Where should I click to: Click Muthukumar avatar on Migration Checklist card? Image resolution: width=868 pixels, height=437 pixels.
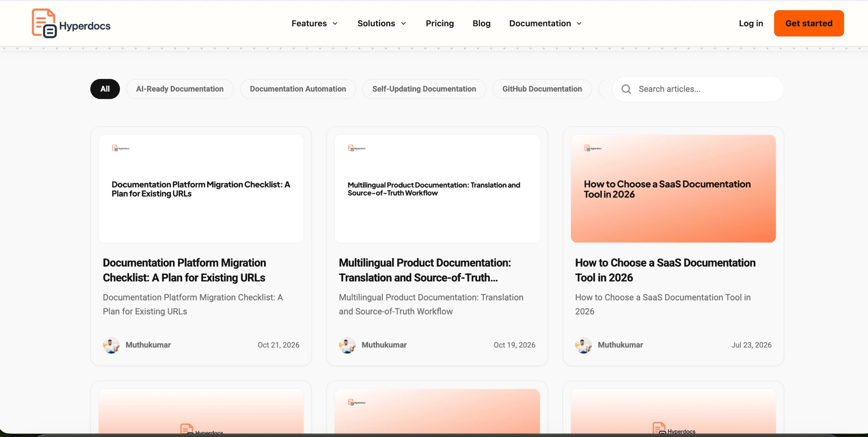111,345
